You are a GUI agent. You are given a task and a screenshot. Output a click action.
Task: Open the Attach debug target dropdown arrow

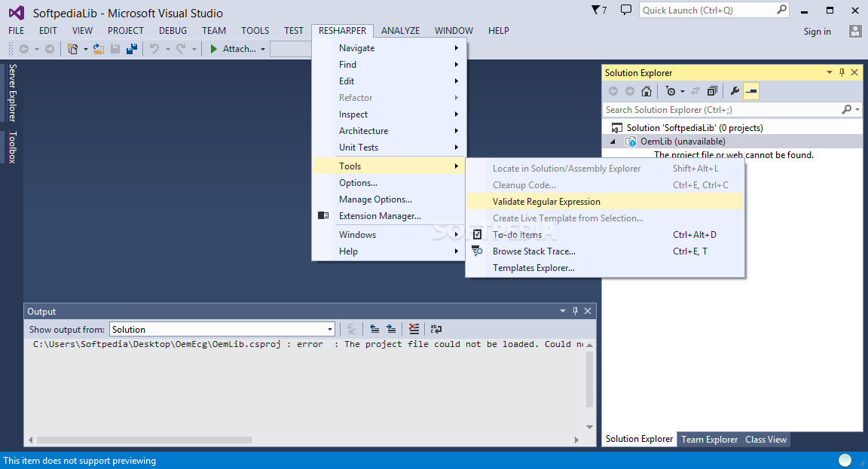pos(263,49)
